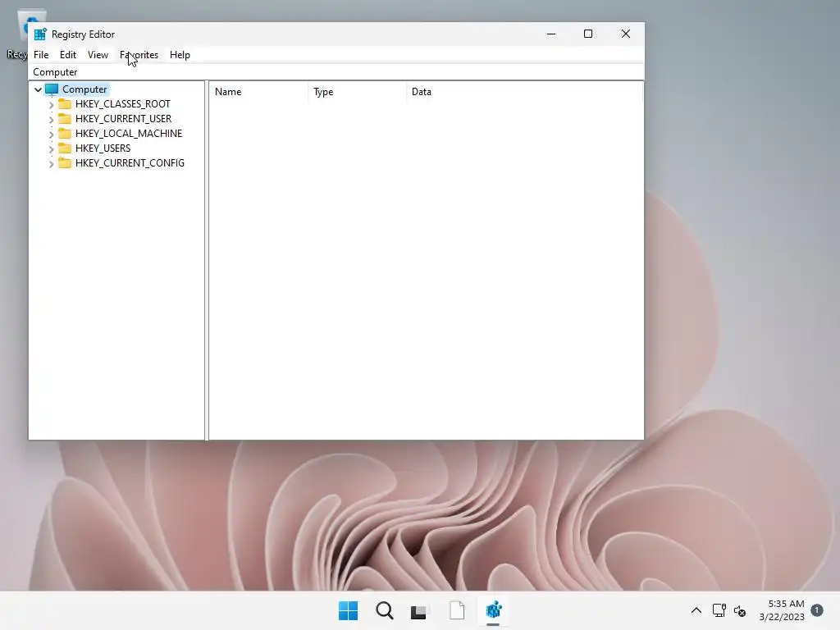Image resolution: width=840 pixels, height=630 pixels.
Task: Open the notification badge in the tray
Action: (817, 610)
